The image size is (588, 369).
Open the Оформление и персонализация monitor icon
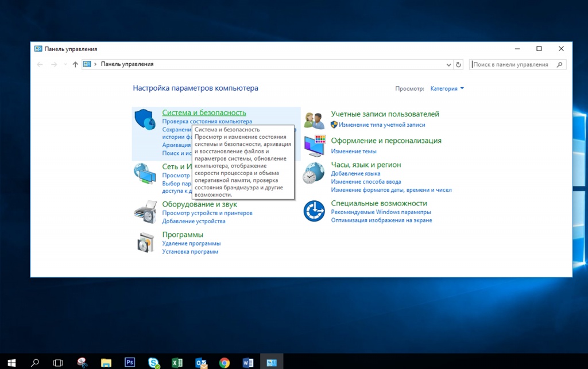click(x=315, y=146)
